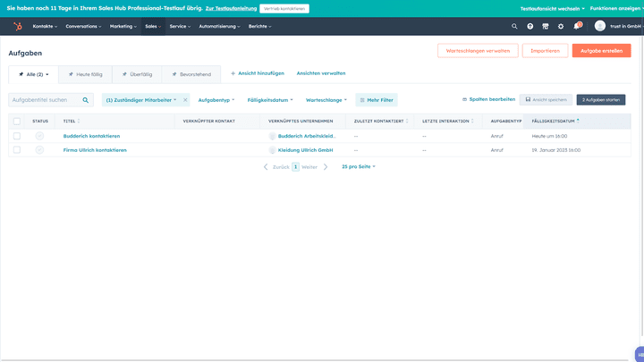Open the notifications bell
The image size is (644, 362).
[577, 26]
